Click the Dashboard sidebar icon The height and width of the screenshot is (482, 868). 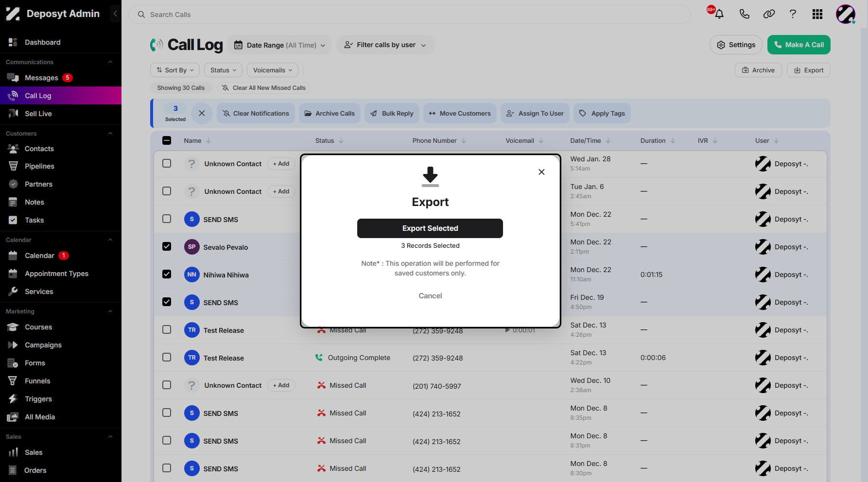[x=13, y=42]
